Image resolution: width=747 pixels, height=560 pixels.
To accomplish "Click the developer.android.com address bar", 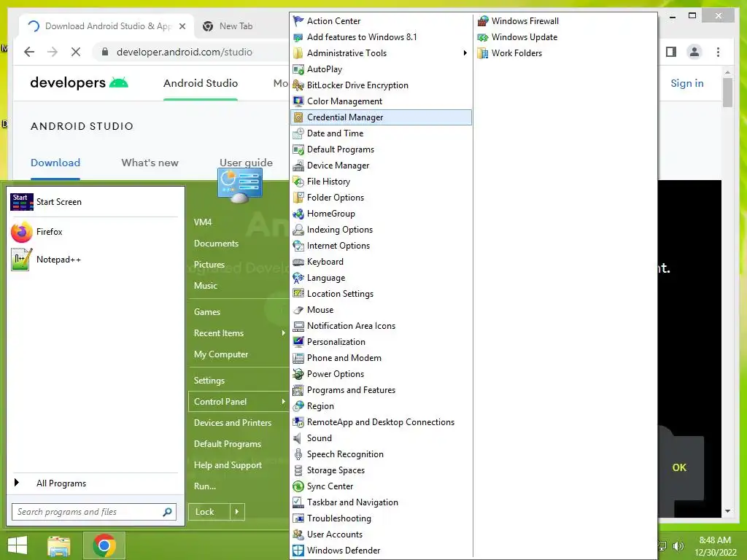I will (184, 52).
